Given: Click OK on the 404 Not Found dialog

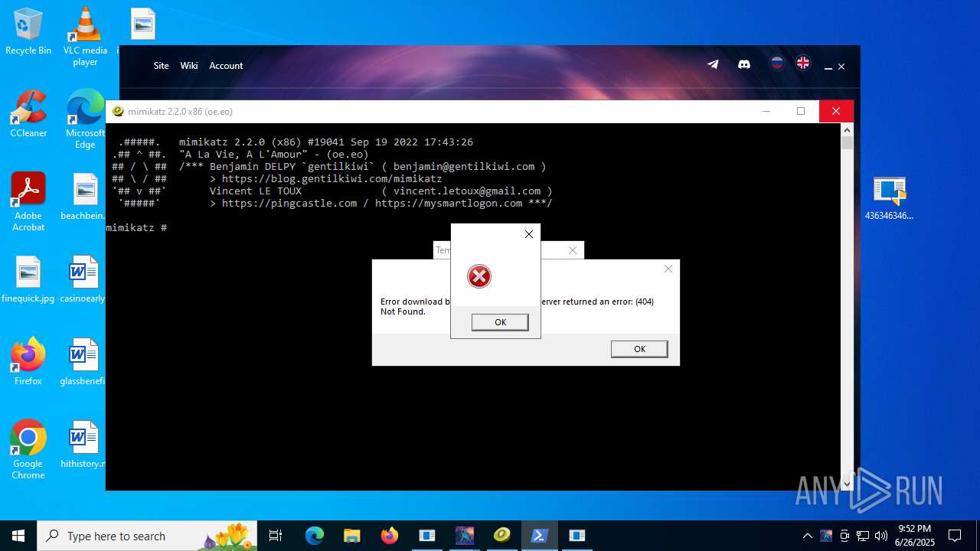Looking at the screenshot, I should coord(639,349).
